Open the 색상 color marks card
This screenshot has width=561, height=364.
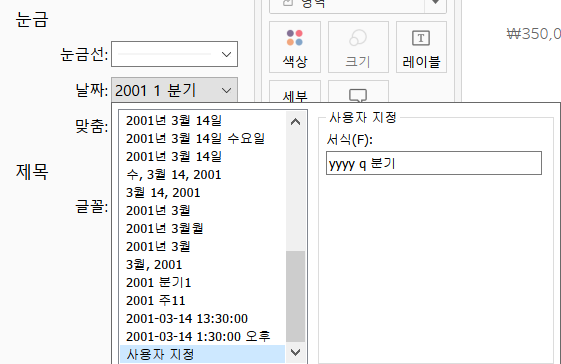295,47
